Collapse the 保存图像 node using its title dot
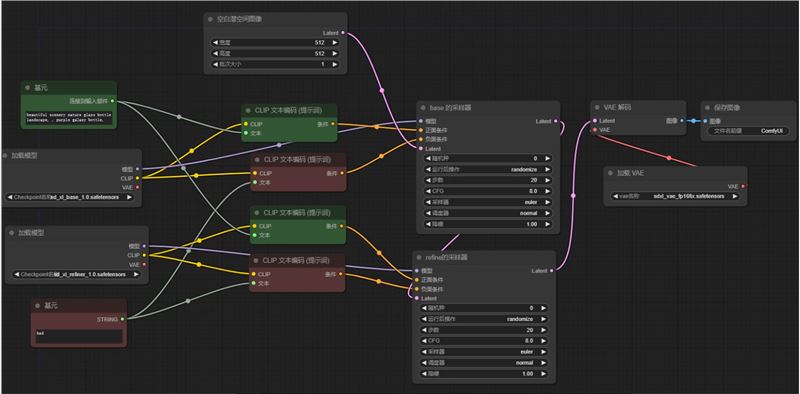 coord(708,108)
